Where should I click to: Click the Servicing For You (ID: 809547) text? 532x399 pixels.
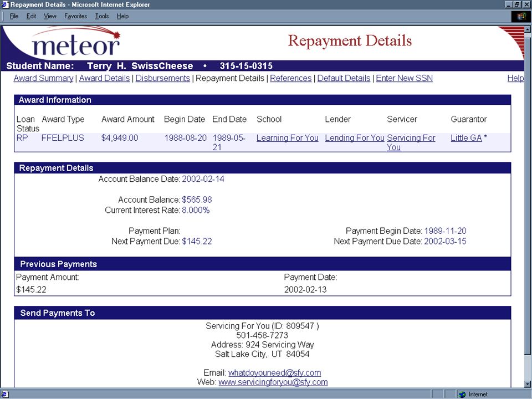pyautogui.click(x=262, y=326)
